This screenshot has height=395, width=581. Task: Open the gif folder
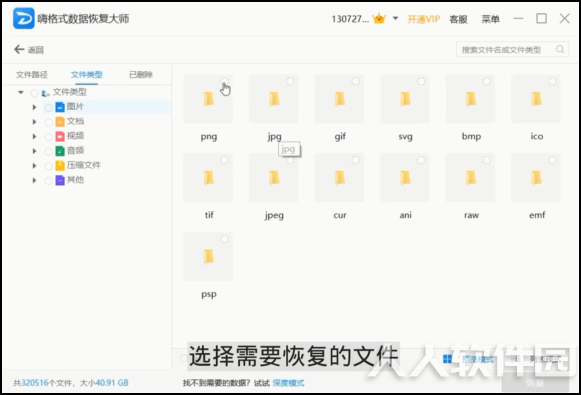coord(339,99)
